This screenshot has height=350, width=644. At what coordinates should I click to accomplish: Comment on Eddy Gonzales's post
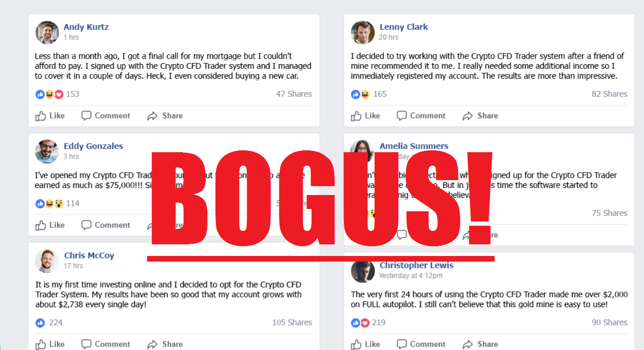pos(106,225)
